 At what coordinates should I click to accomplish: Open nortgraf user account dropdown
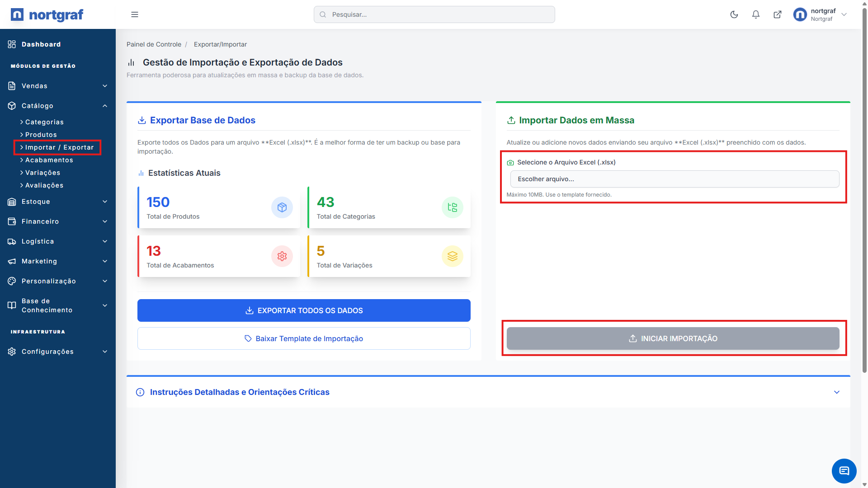click(x=820, y=14)
